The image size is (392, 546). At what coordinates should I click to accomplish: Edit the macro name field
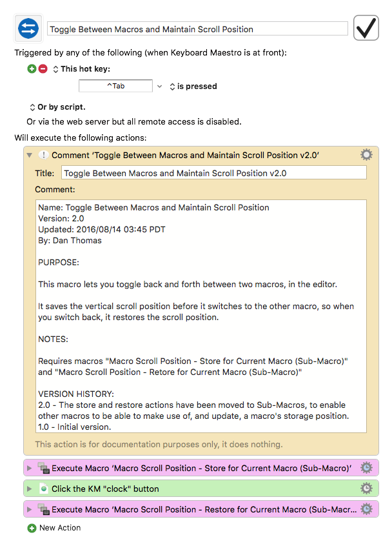(197, 29)
